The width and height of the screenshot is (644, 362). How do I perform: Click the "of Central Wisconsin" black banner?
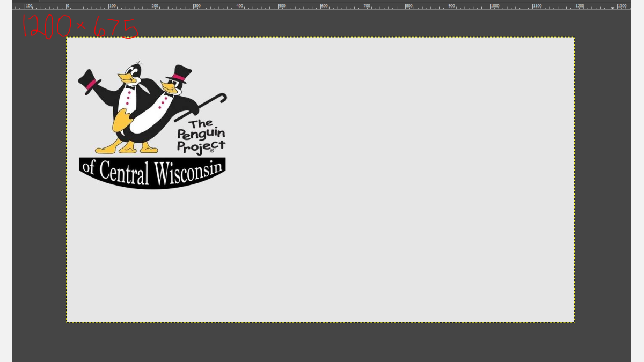(152, 172)
